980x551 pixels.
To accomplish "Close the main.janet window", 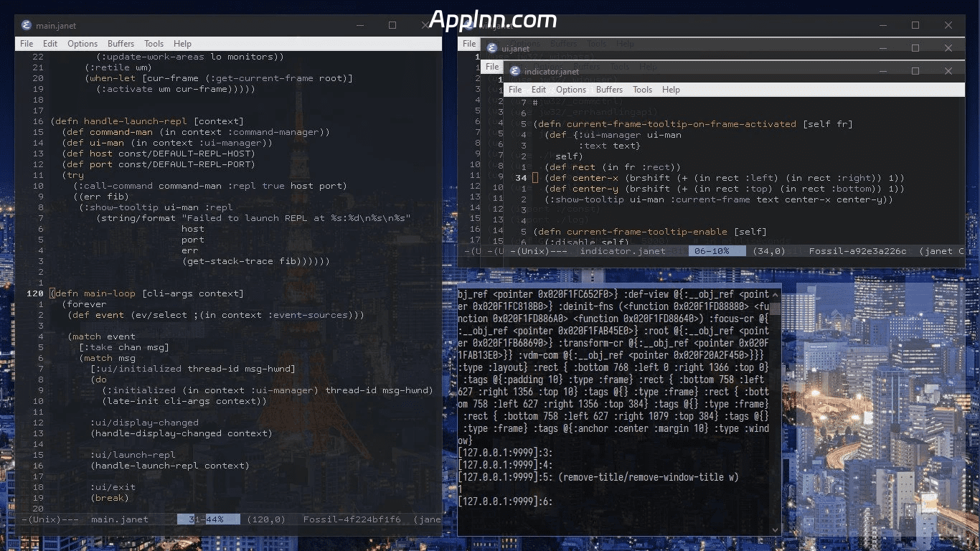I will pyautogui.click(x=425, y=25).
